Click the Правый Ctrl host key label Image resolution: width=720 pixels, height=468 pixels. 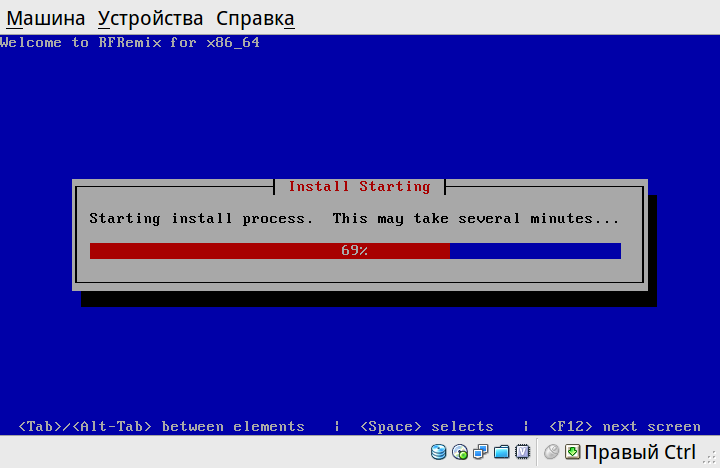pos(640,452)
